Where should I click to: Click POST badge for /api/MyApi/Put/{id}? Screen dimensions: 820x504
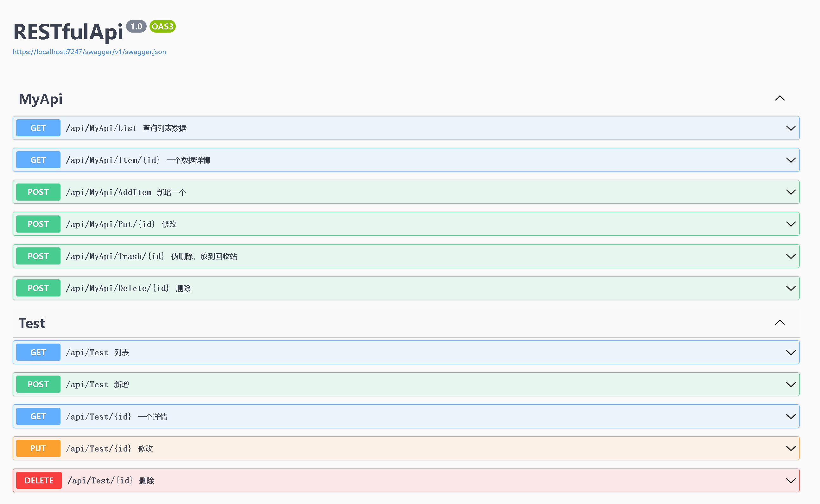coord(38,224)
